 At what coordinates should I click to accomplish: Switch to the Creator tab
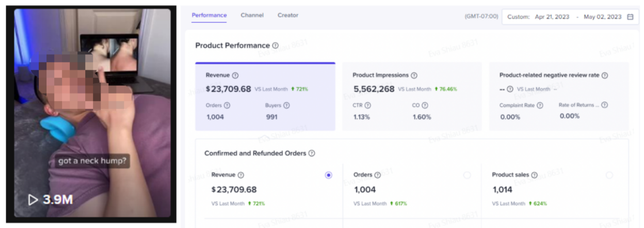pyautogui.click(x=288, y=16)
